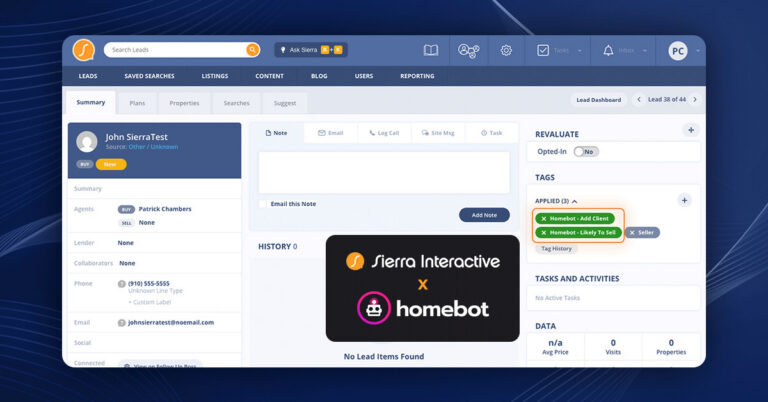Click the Sierra Interactive logo icon
Screen dimensions: 768x402
point(84,50)
